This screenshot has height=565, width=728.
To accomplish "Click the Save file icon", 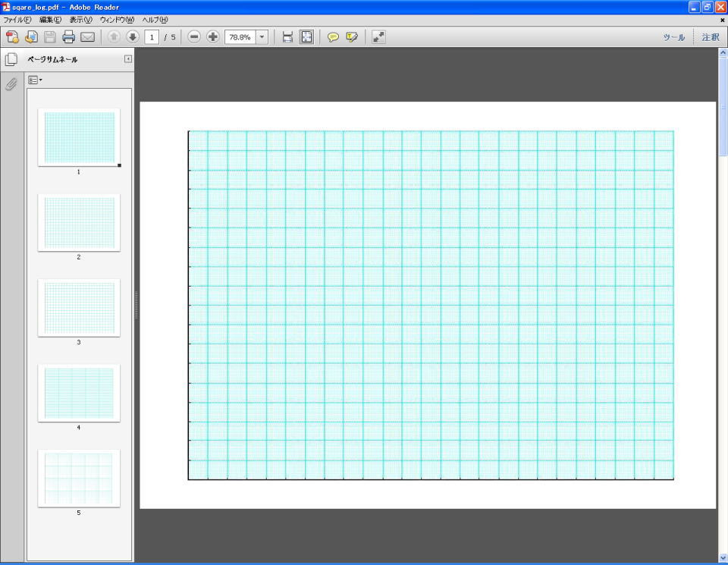I will coord(50,37).
